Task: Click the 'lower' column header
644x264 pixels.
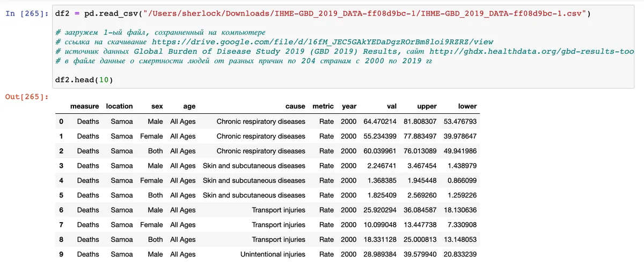Action: 467,106
